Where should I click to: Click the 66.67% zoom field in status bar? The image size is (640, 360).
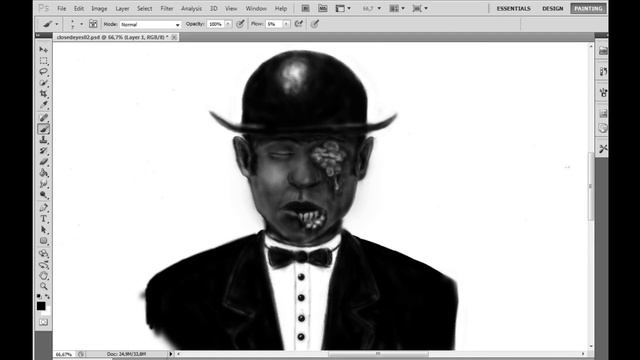click(x=64, y=354)
